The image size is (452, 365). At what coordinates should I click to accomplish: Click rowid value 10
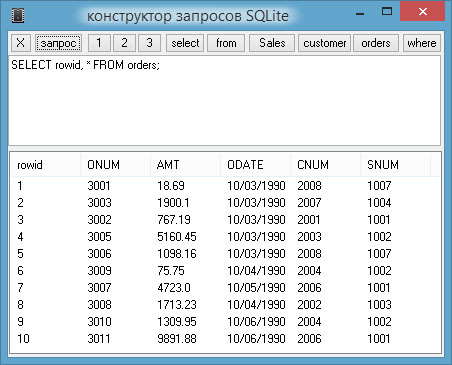[23, 339]
